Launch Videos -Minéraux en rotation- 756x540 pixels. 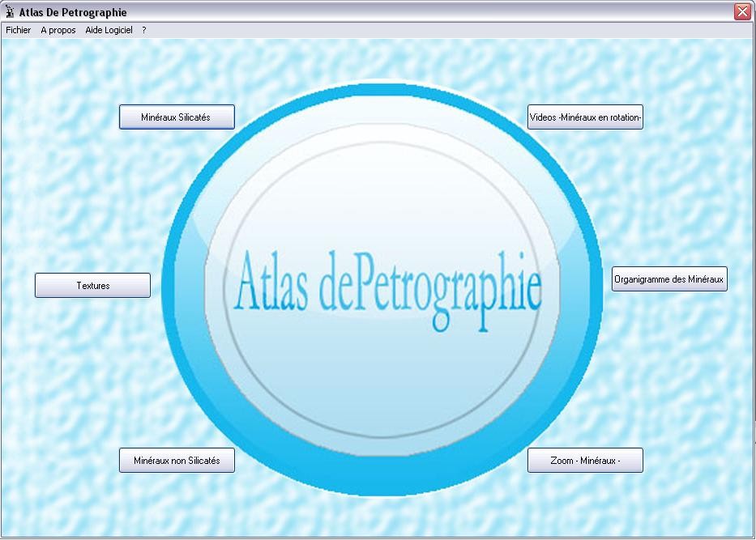pos(585,117)
